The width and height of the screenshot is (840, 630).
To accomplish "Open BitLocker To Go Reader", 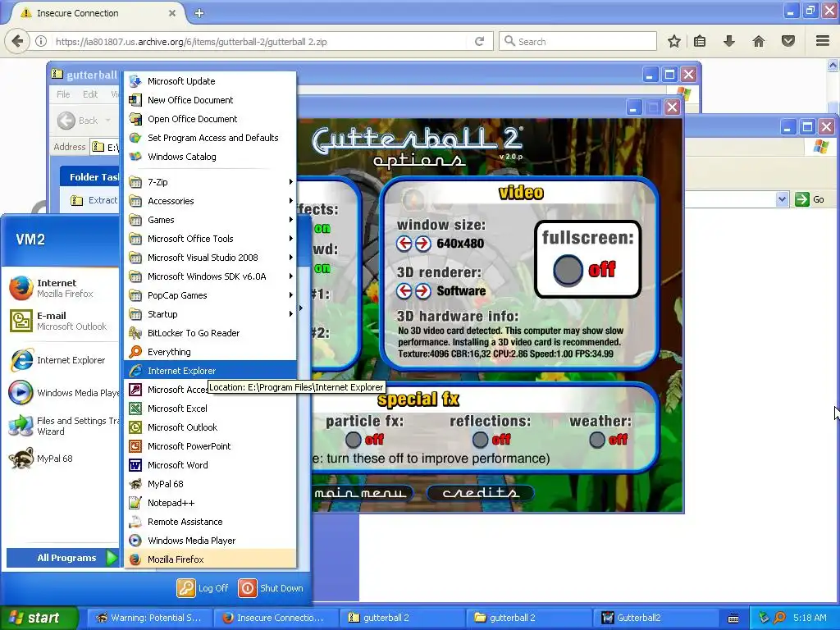I will click(211, 333).
